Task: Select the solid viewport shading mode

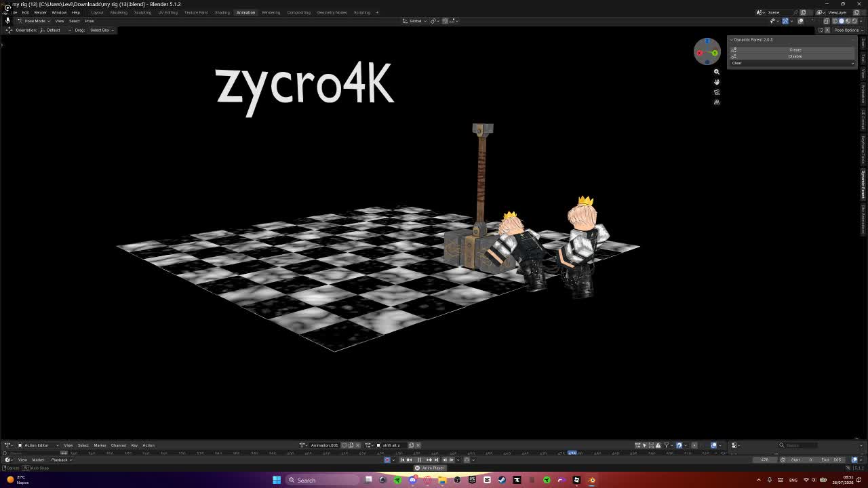Action: coord(842,21)
